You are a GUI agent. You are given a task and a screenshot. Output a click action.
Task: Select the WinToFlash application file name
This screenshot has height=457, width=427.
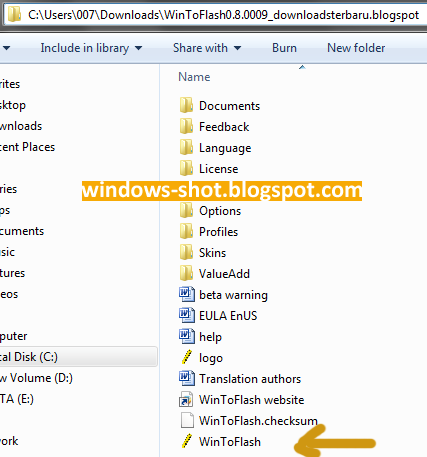(230, 442)
